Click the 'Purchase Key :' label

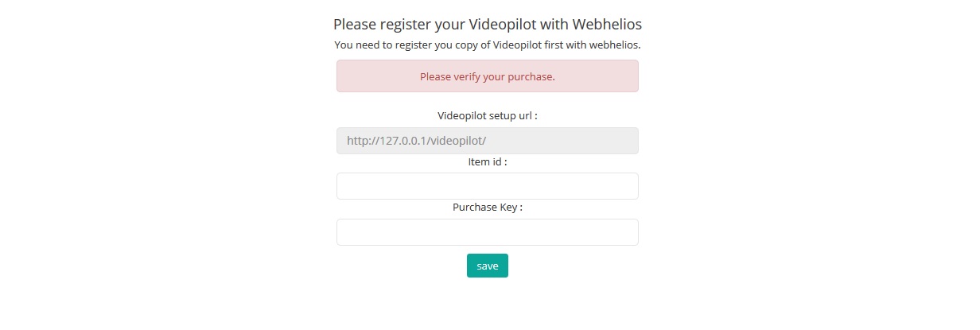[x=487, y=208]
